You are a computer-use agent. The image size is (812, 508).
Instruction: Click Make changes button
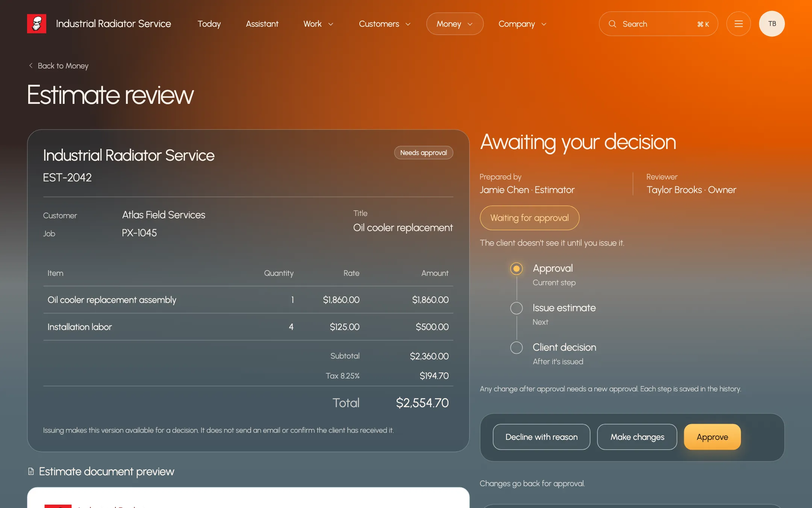pyautogui.click(x=637, y=437)
